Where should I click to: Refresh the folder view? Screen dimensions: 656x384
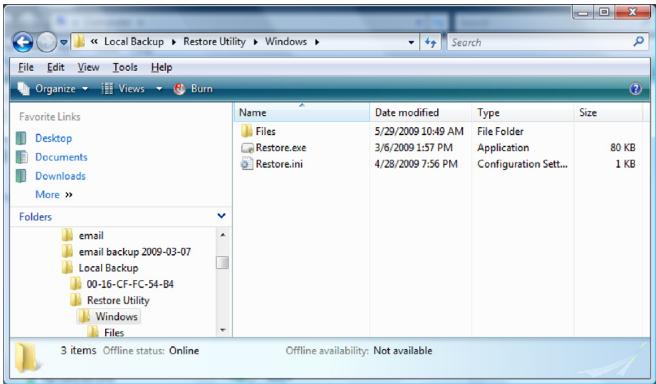pos(430,42)
